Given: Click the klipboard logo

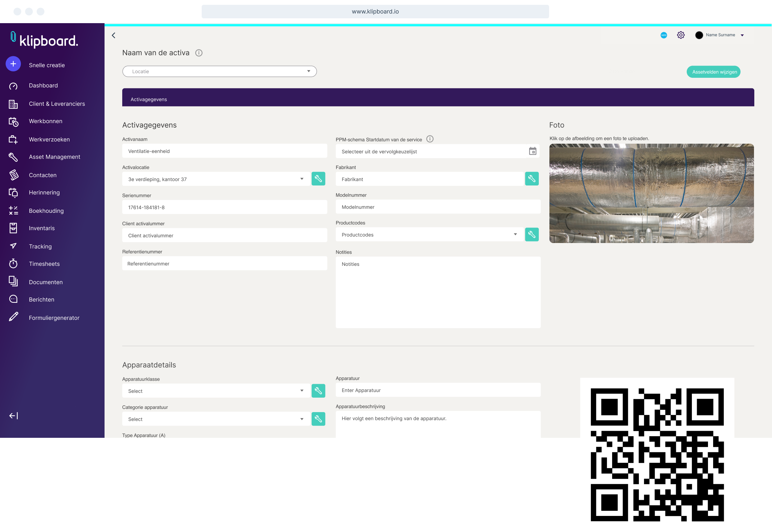Looking at the screenshot, I should click(44, 40).
